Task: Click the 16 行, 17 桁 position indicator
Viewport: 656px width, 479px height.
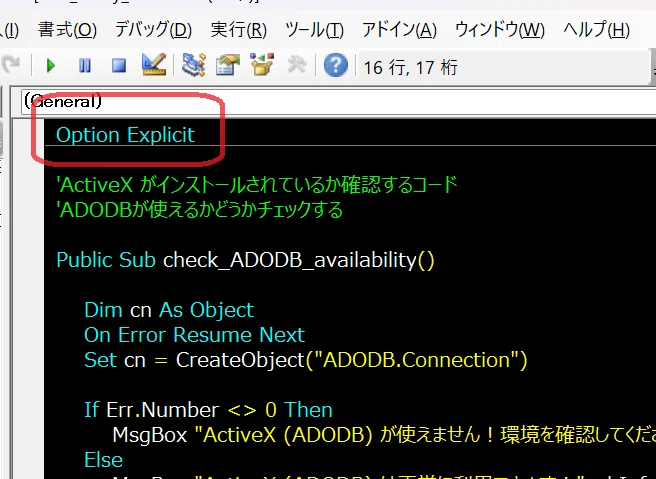Action: [410, 67]
